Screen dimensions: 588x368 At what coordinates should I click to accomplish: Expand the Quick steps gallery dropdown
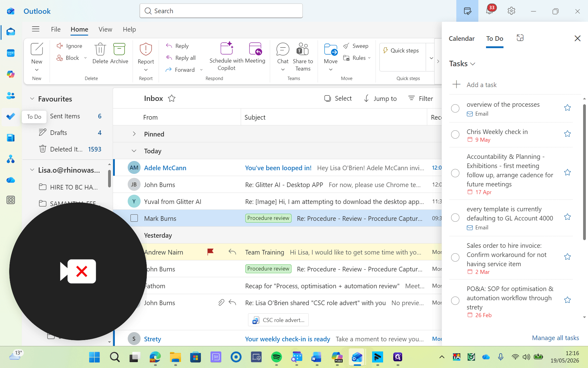431,58
